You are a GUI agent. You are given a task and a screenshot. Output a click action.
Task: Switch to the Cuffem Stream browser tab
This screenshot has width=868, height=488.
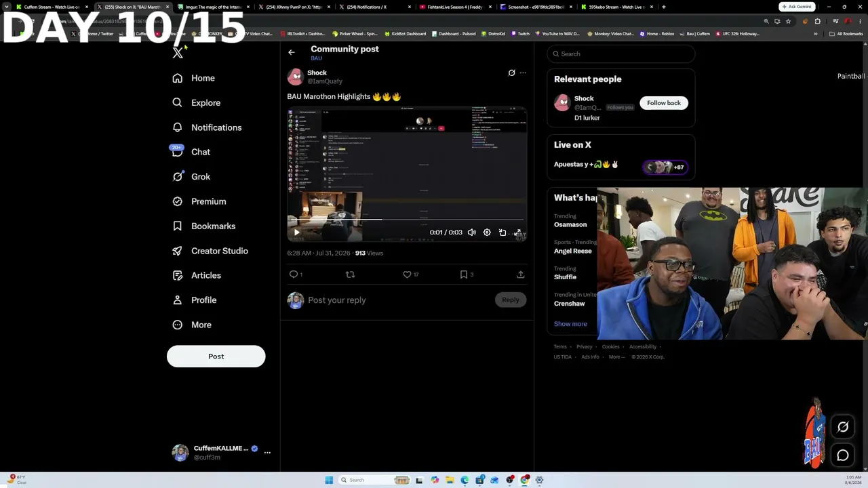pyautogui.click(x=52, y=7)
